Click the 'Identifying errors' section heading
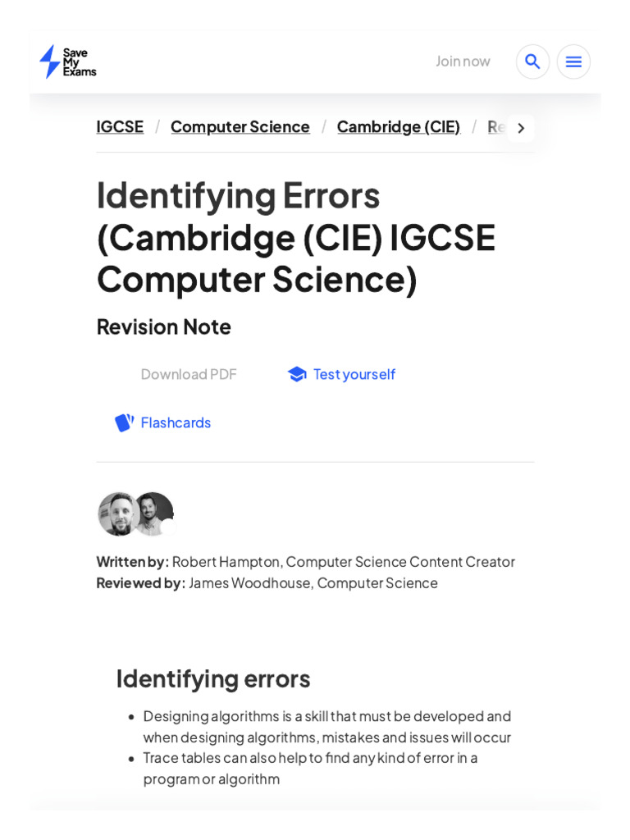This screenshot has height=840, width=630. [212, 678]
